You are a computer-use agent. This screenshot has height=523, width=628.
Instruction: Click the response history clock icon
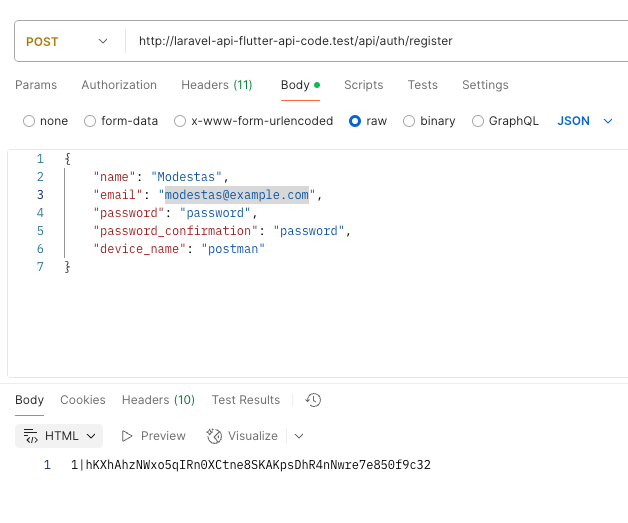313,400
